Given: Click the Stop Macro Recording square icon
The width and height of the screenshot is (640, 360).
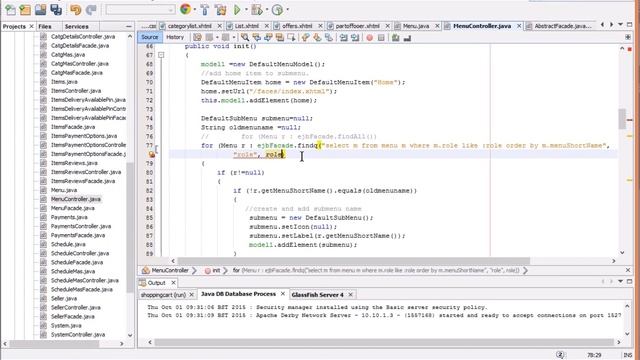Looking at the screenshot, I should coord(381,38).
